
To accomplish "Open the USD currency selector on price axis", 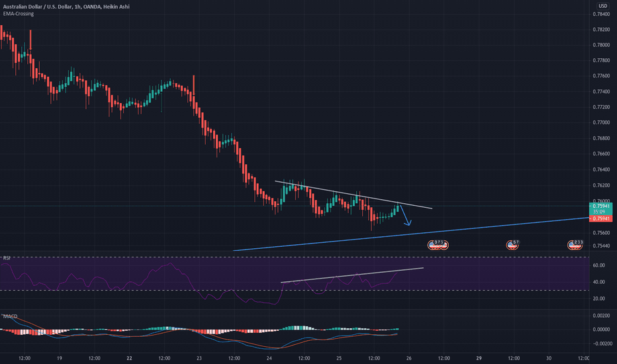I will tap(603, 6).
